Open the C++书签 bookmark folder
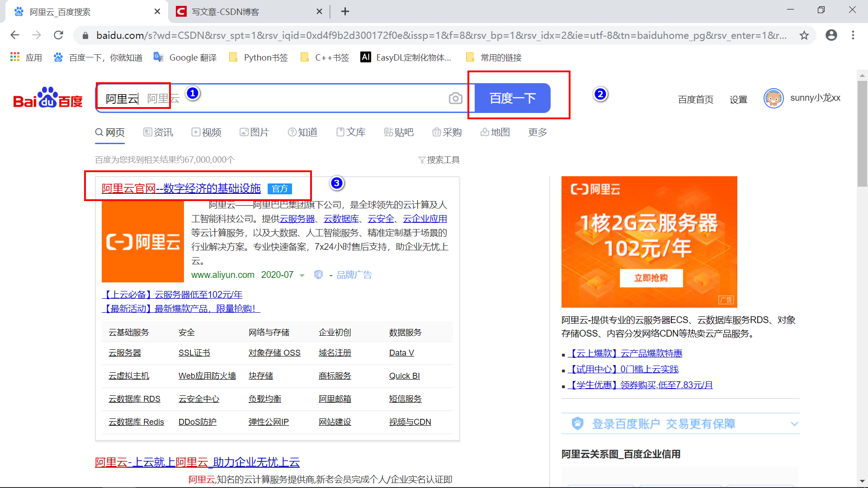 (x=325, y=57)
